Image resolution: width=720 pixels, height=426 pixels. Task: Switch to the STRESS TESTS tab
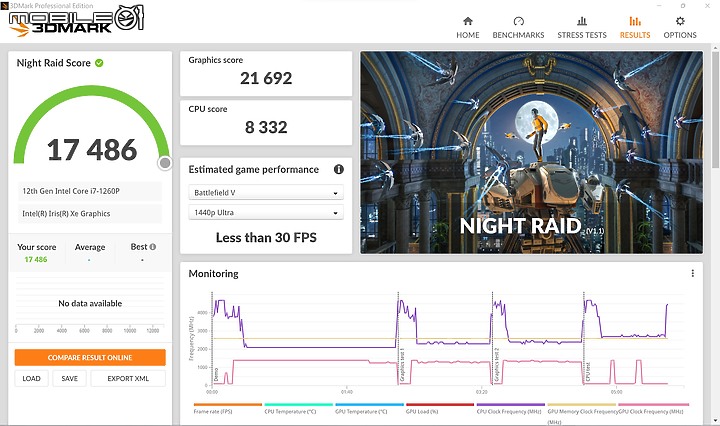click(x=582, y=28)
